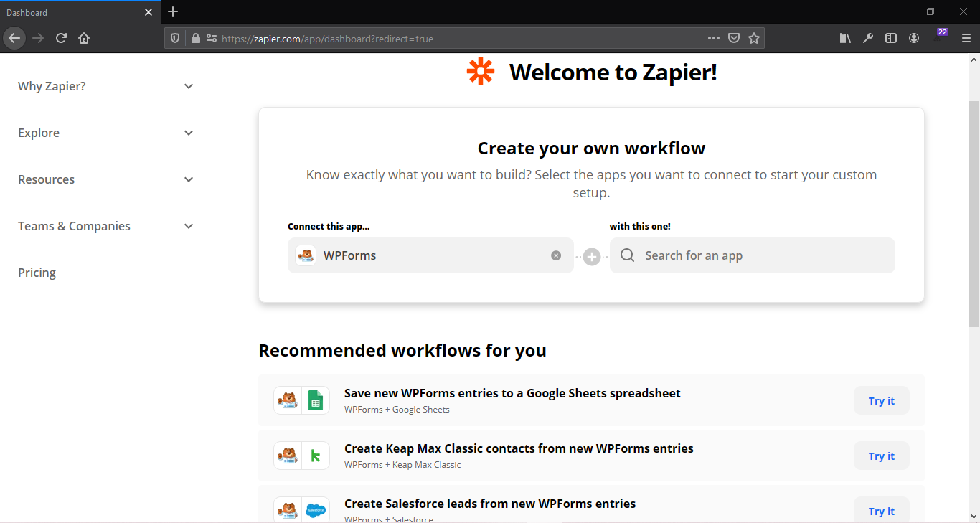980x523 pixels.
Task: Click WPForms icon in Salesforce workflow row
Action: click(288, 511)
